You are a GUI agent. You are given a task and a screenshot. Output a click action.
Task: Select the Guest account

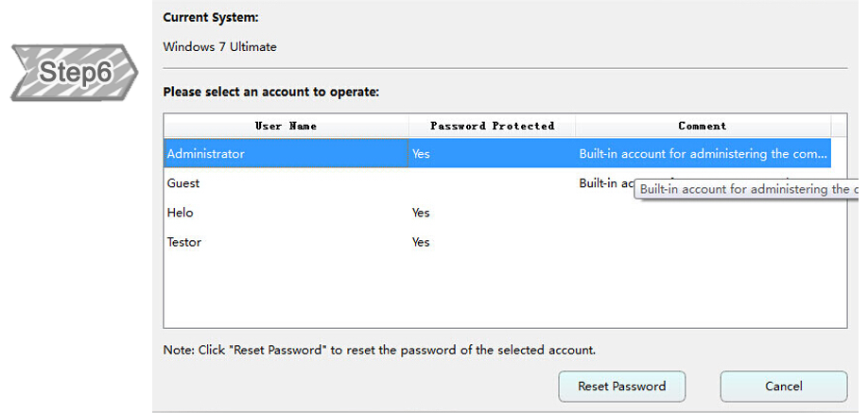pyautogui.click(x=183, y=183)
